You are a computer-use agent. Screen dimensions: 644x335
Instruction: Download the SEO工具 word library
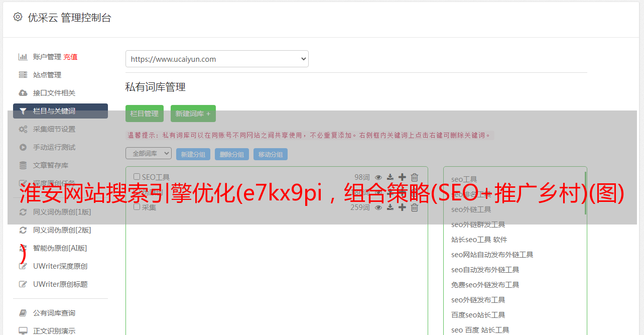click(390, 177)
